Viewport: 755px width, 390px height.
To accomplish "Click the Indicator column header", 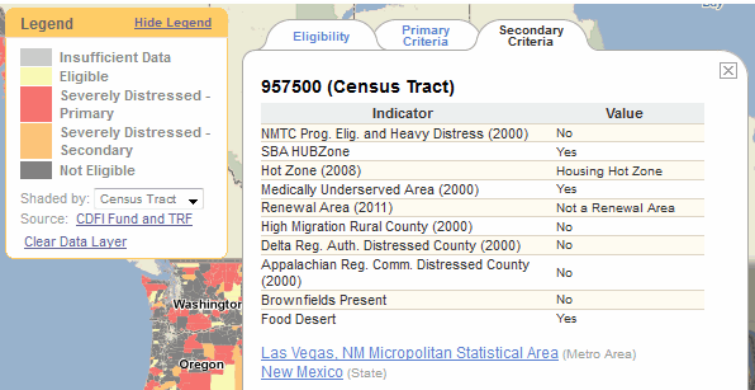I will pyautogui.click(x=403, y=114).
